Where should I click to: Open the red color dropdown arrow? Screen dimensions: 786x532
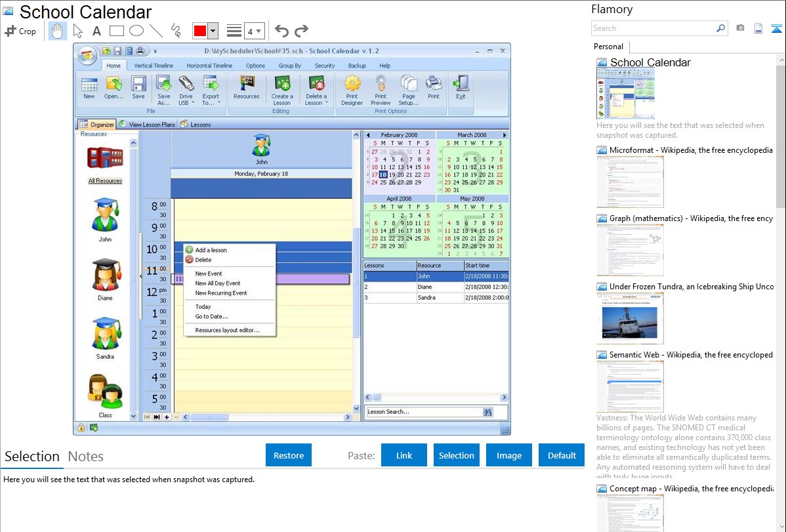pyautogui.click(x=213, y=31)
